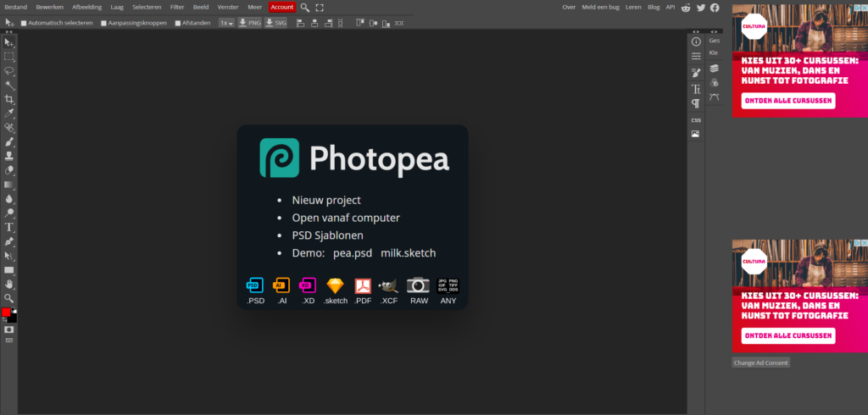Open the Bestand menu
The width and height of the screenshot is (868, 415).
tap(15, 7)
